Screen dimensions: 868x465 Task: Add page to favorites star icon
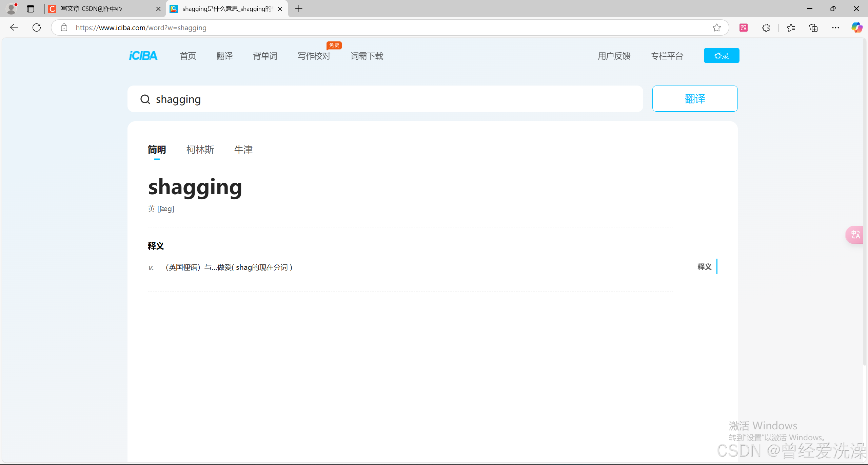point(716,28)
